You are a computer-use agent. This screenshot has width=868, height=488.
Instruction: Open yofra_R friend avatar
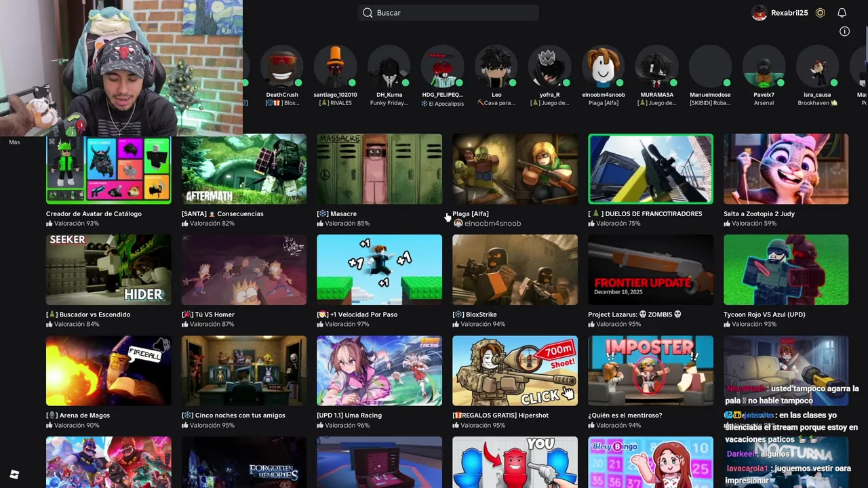point(550,66)
